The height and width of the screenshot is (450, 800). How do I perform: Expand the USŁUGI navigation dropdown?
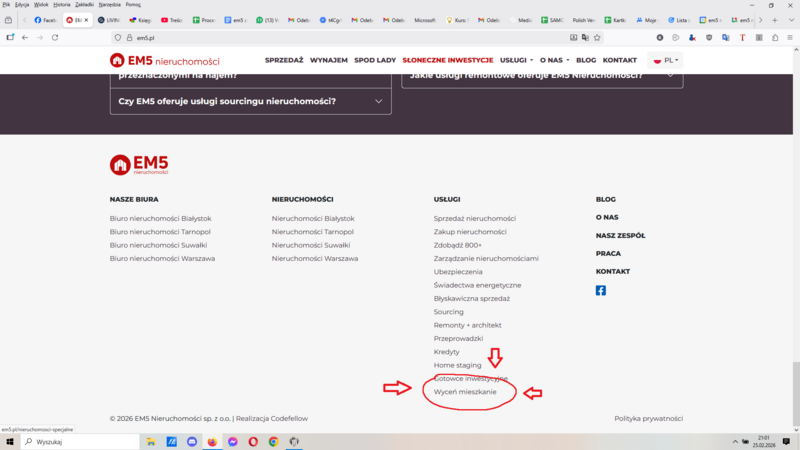[516, 60]
